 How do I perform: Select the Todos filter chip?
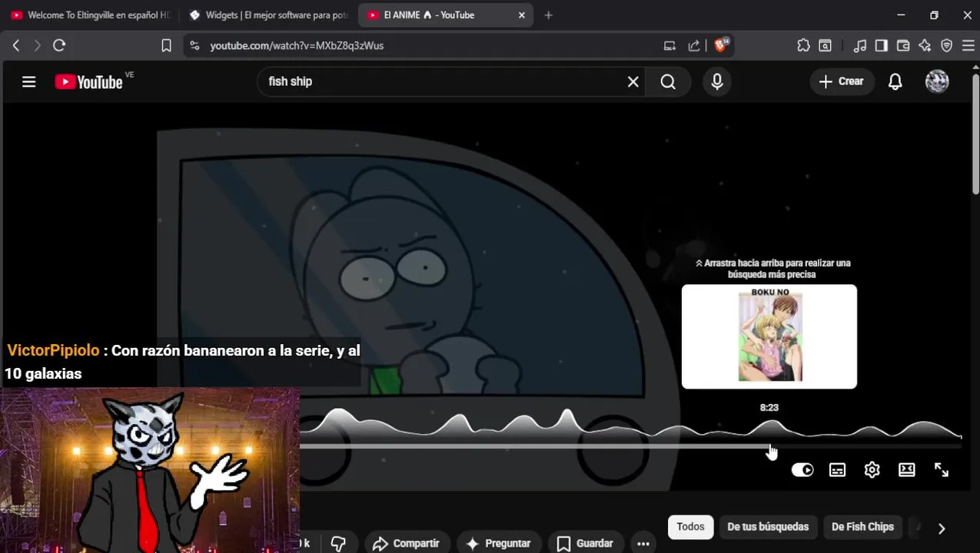click(690, 527)
